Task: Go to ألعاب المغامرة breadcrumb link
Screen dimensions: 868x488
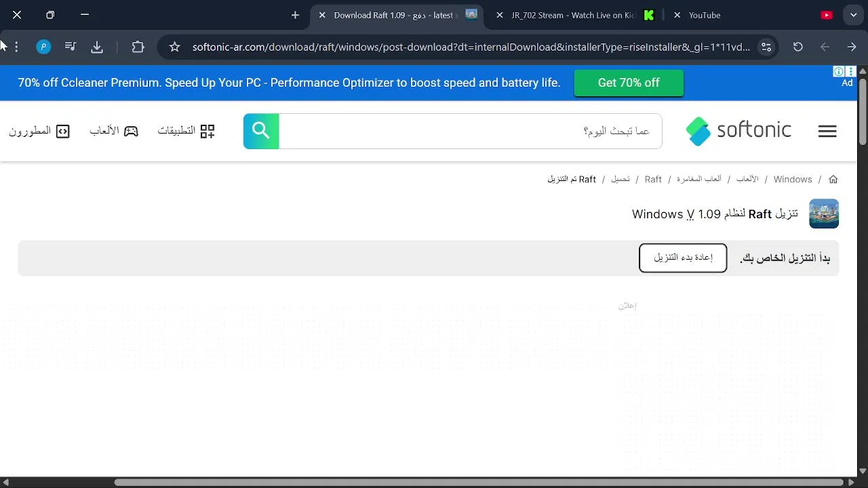Action: click(x=699, y=179)
